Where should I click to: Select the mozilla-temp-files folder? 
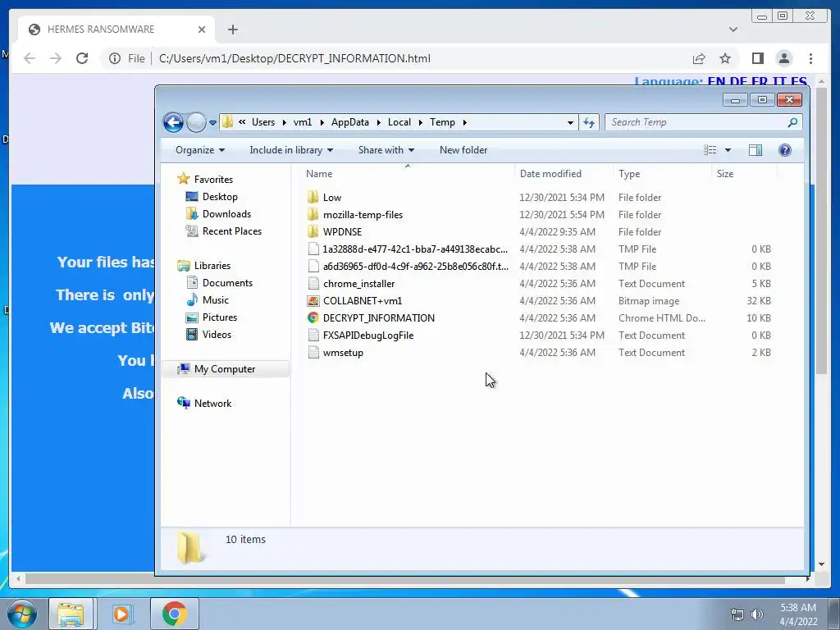[x=540, y=214]
